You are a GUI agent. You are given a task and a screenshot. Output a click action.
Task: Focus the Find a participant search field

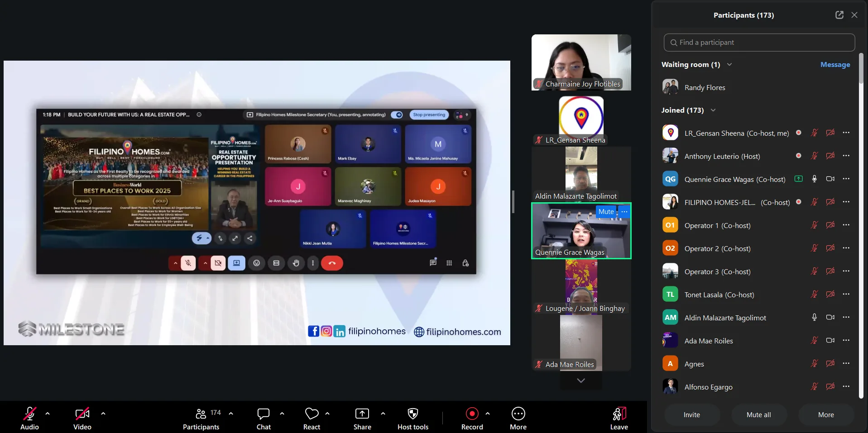[759, 43]
